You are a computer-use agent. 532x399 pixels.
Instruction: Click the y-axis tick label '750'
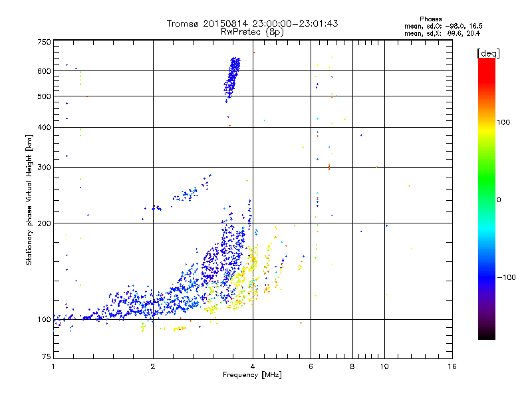[44, 42]
